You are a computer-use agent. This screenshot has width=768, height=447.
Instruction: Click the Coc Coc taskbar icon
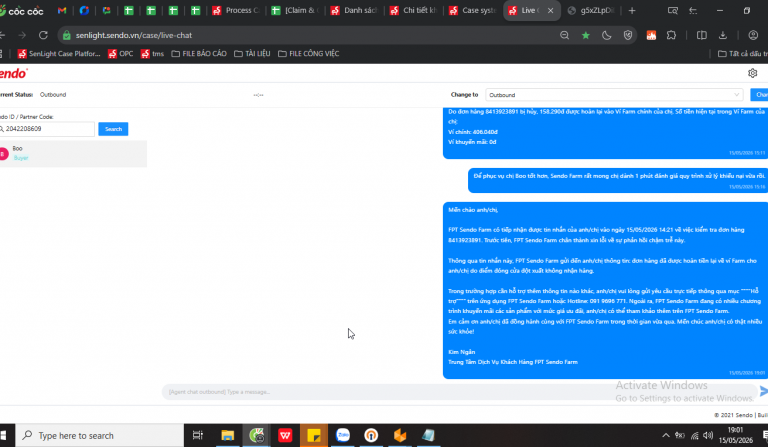(256, 435)
